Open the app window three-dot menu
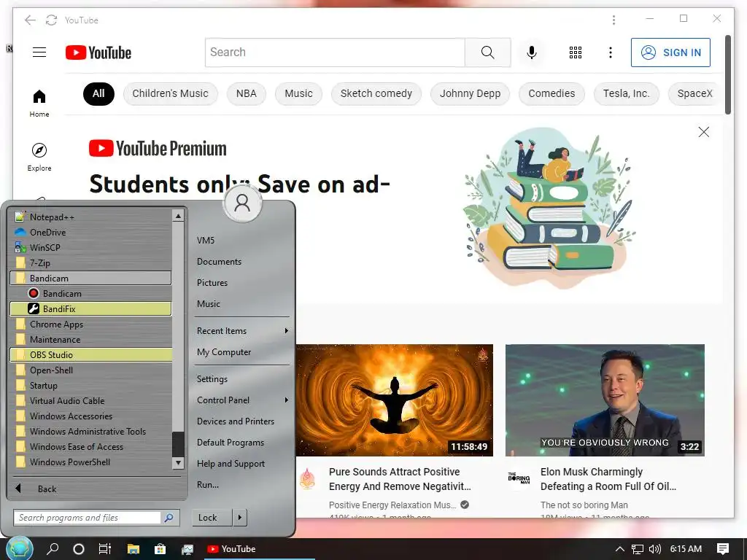Viewport: 747px width, 560px height. point(614,20)
